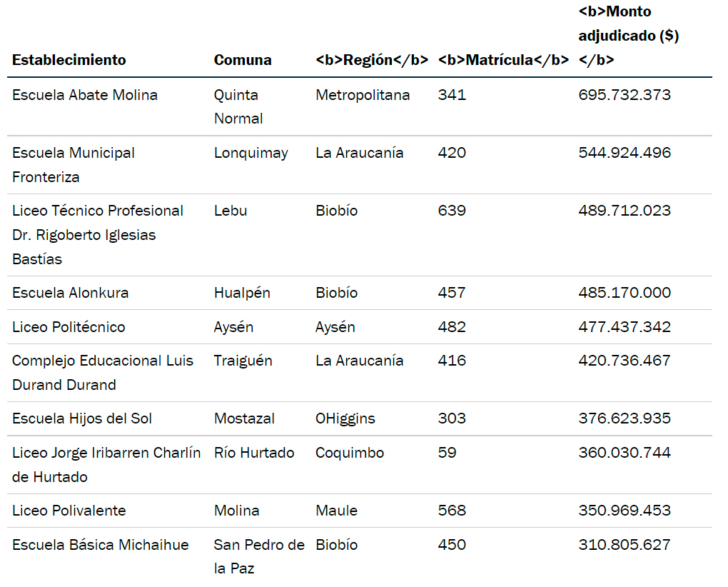Select the amount 695.732.373
Image resolution: width=728 pixels, height=587 pixels.
click(625, 95)
